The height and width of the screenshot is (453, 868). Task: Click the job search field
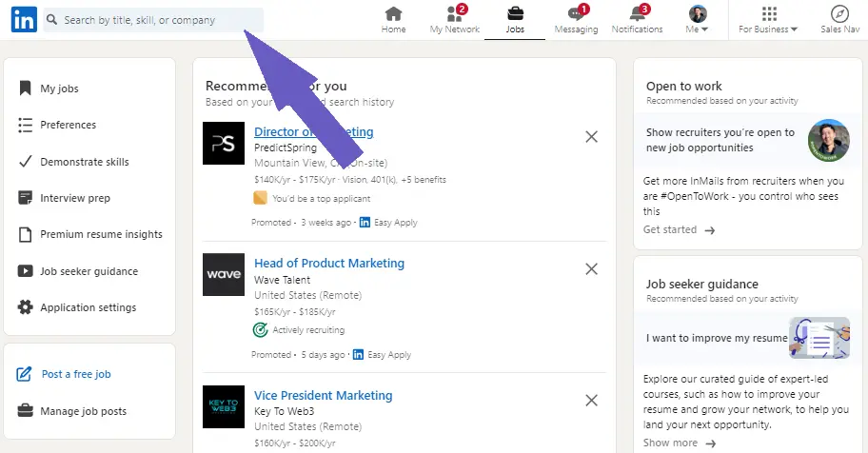(x=153, y=20)
